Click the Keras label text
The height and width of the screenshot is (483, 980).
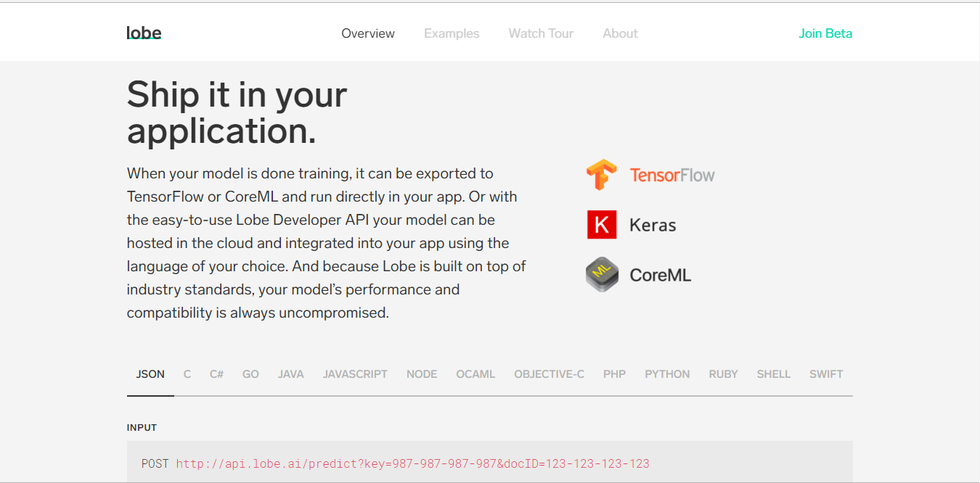tap(653, 225)
